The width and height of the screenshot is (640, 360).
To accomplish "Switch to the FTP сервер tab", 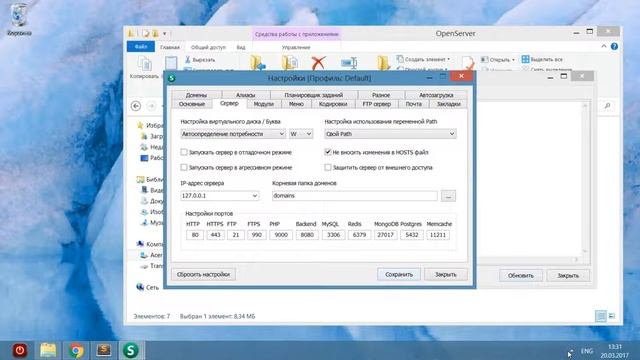I will click(x=377, y=104).
